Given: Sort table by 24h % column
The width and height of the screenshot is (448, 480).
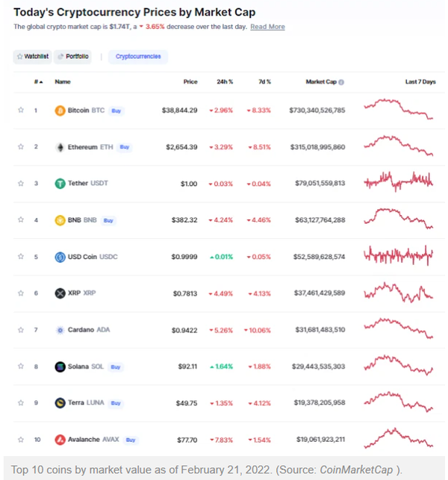Looking at the screenshot, I should click(225, 81).
